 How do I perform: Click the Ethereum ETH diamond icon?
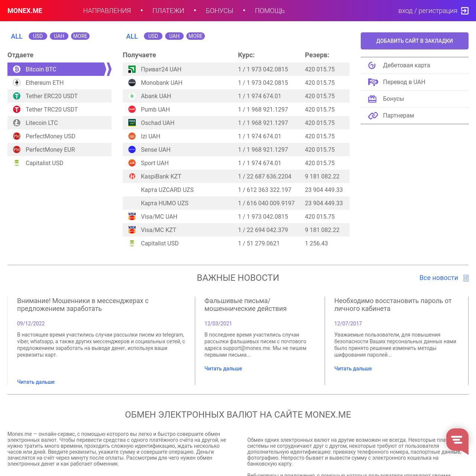(17, 83)
